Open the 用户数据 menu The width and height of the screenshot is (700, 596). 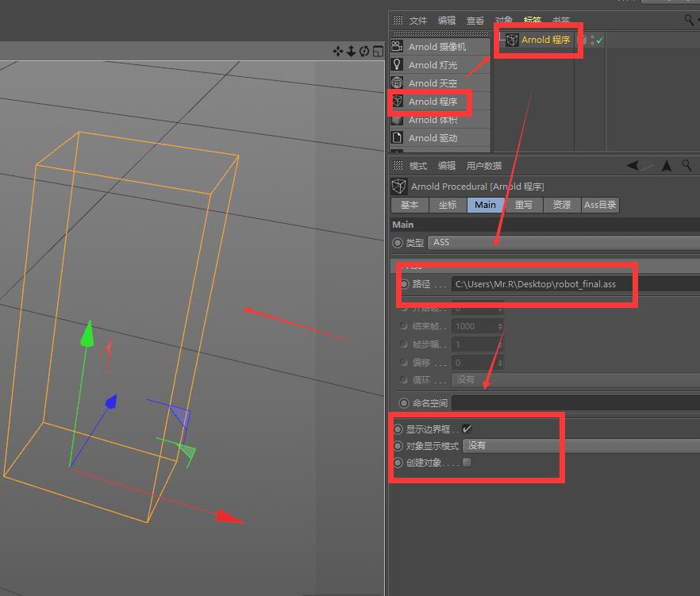coord(484,166)
